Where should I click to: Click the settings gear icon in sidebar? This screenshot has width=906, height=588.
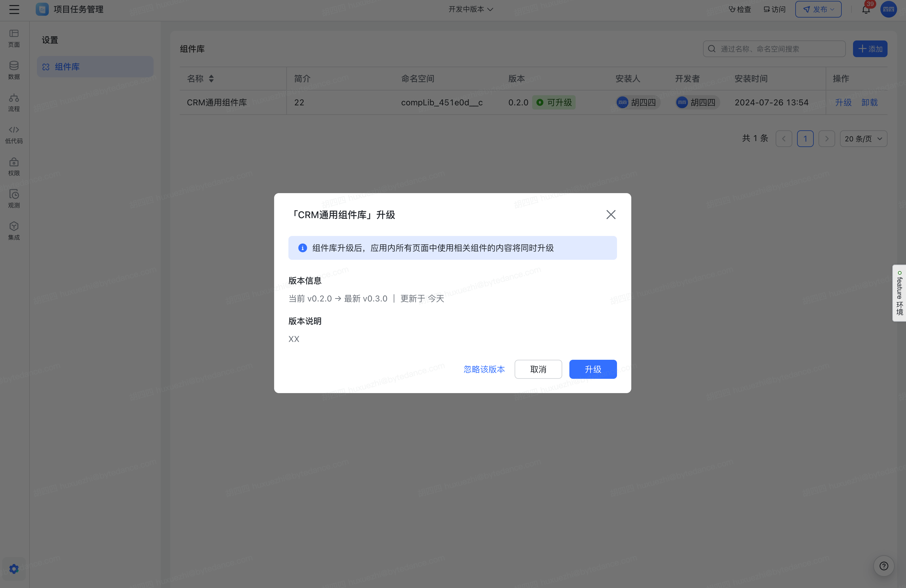point(14,569)
